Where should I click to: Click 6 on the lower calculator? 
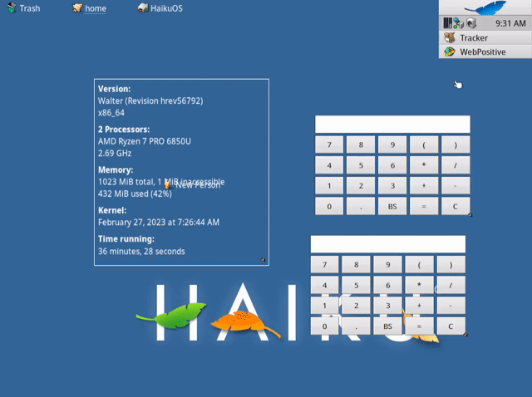pos(388,286)
